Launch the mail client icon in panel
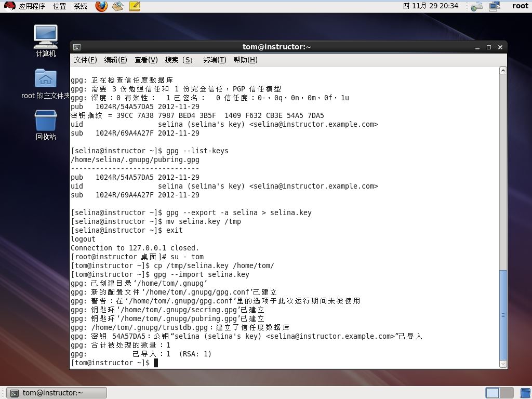 tap(118, 6)
